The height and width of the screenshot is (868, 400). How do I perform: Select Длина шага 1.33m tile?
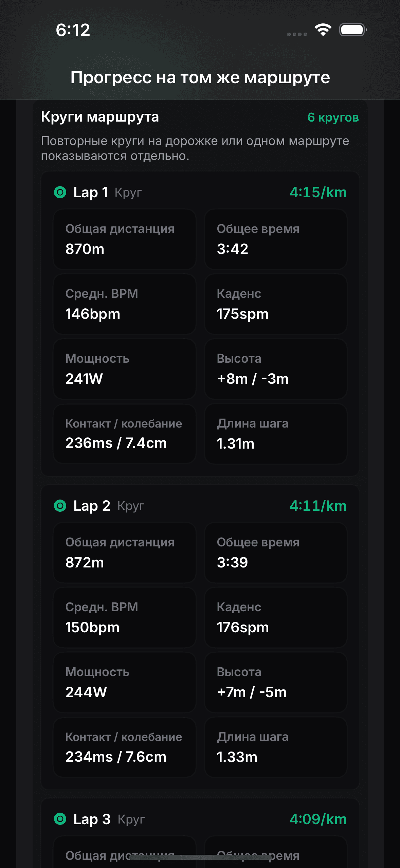coord(276,747)
